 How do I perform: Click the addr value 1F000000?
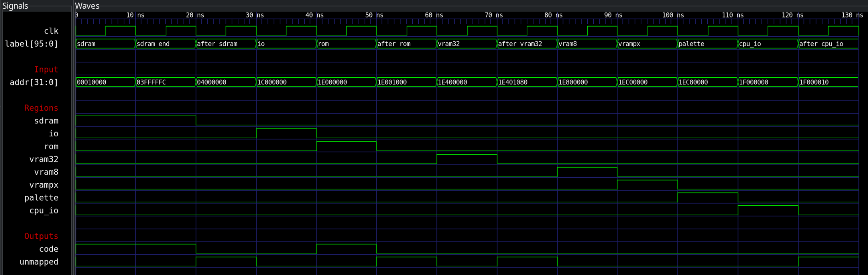pos(754,82)
